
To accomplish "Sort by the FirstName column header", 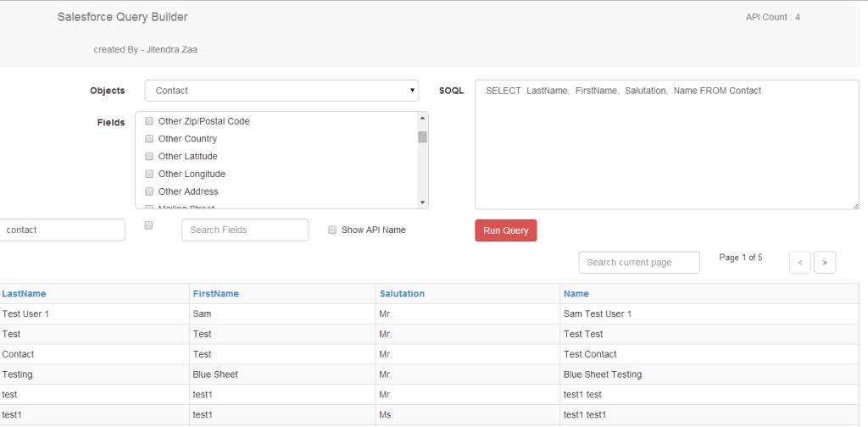I will [x=216, y=294].
